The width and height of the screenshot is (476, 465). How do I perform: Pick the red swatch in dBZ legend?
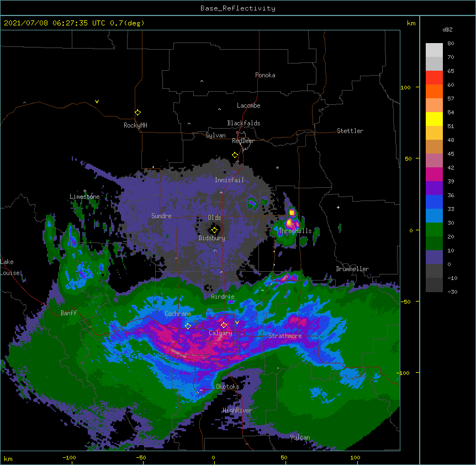pyautogui.click(x=434, y=78)
